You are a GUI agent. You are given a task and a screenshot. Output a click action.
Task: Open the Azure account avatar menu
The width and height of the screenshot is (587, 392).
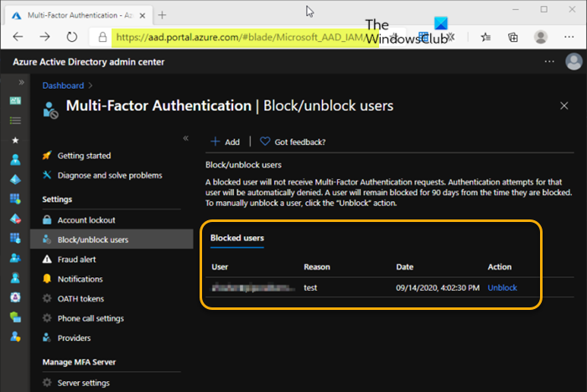574,61
